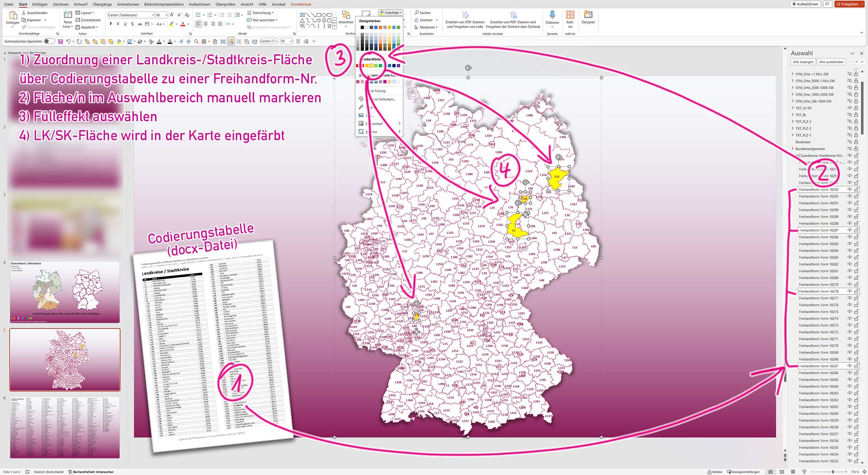The height and width of the screenshot is (475, 868).
Task: Hide the TXT_LK-SK layer via eye toggle
Action: point(849,107)
